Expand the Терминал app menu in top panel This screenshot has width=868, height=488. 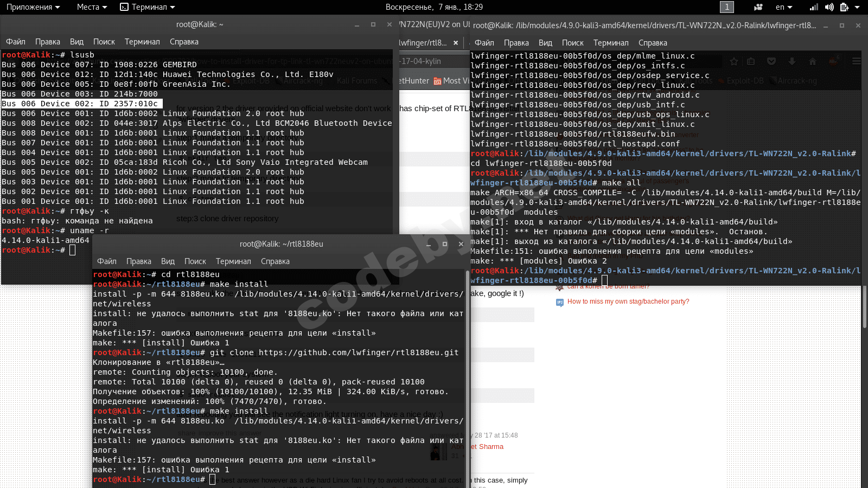tap(148, 7)
